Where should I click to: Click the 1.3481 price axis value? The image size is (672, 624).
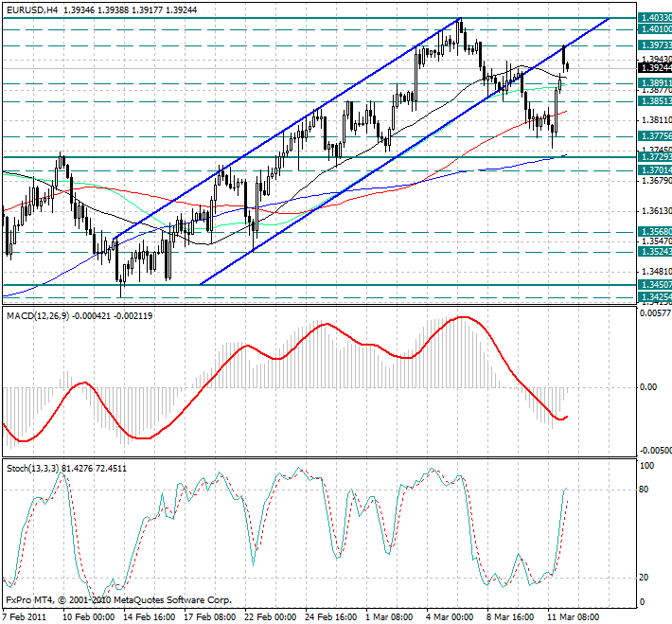point(657,272)
